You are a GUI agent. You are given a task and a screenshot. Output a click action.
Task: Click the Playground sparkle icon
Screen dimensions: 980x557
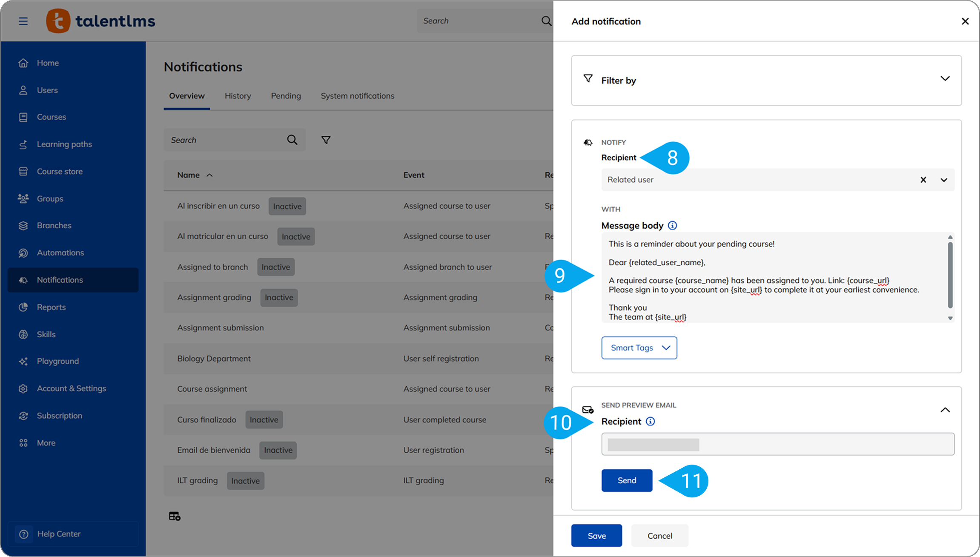(23, 362)
